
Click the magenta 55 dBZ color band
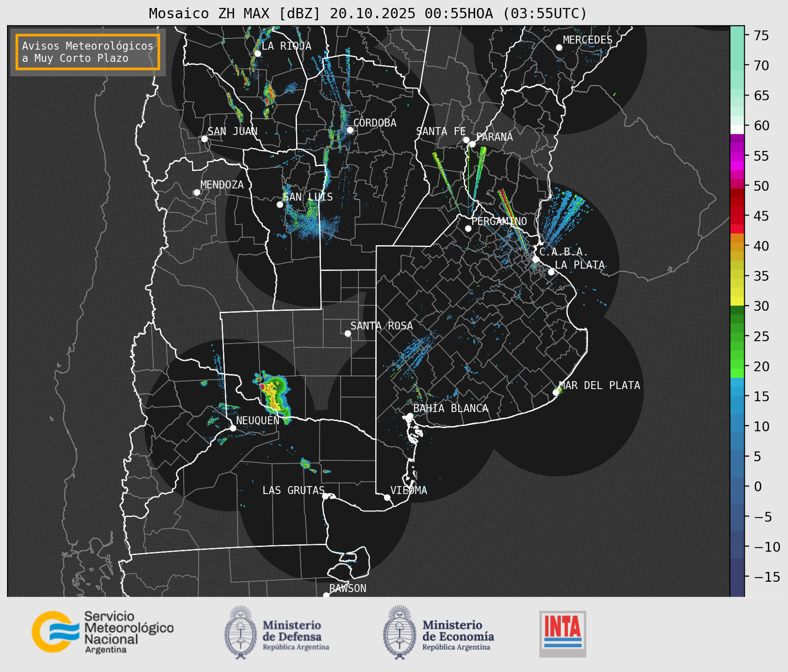click(737, 157)
